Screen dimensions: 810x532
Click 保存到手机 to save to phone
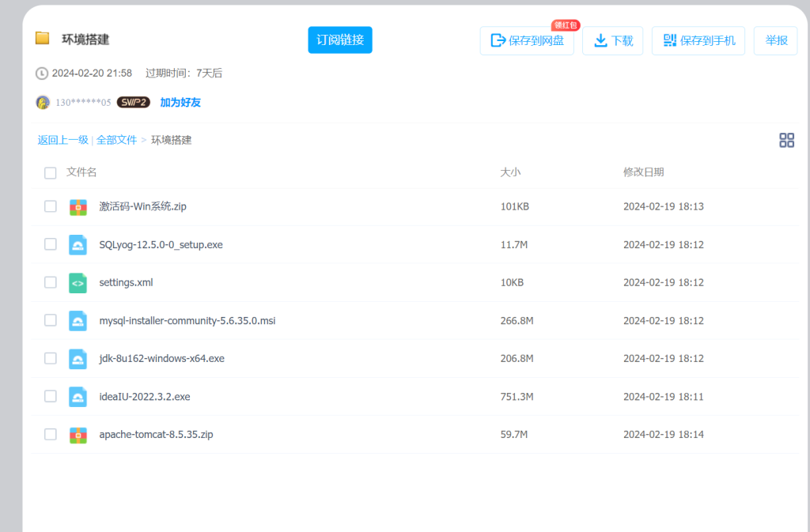(x=698, y=40)
